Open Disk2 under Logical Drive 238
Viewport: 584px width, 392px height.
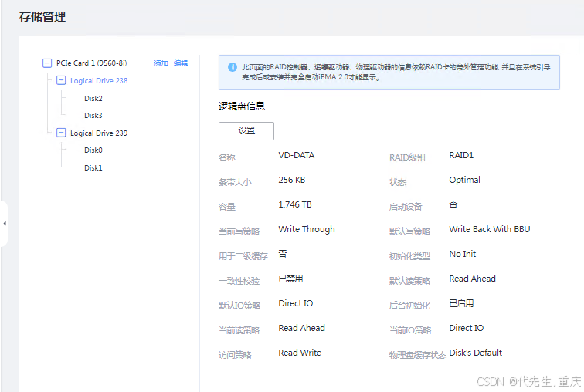[93, 99]
